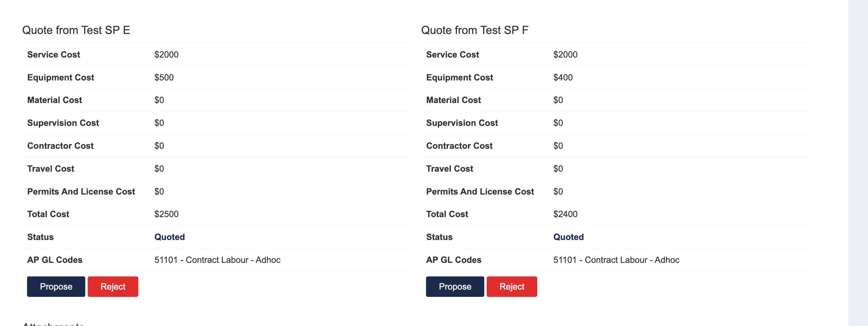
Task: Click the Service Cost label under Test SP E
Action: tap(54, 54)
